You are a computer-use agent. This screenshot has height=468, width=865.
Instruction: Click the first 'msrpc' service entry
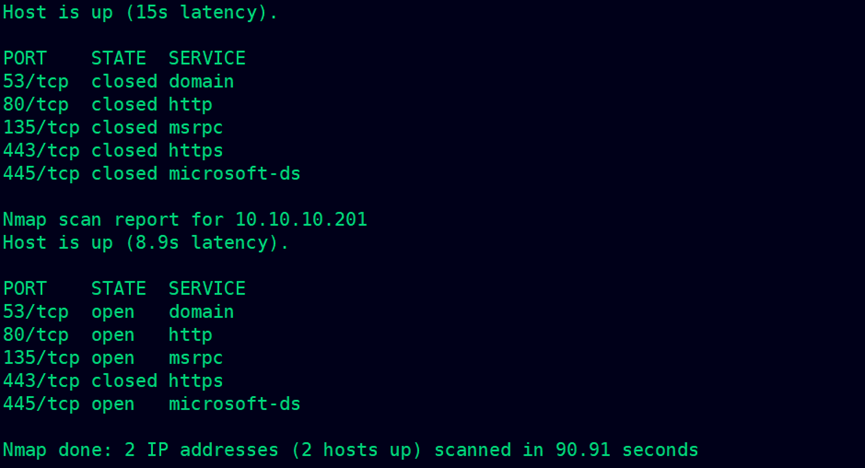click(x=196, y=127)
